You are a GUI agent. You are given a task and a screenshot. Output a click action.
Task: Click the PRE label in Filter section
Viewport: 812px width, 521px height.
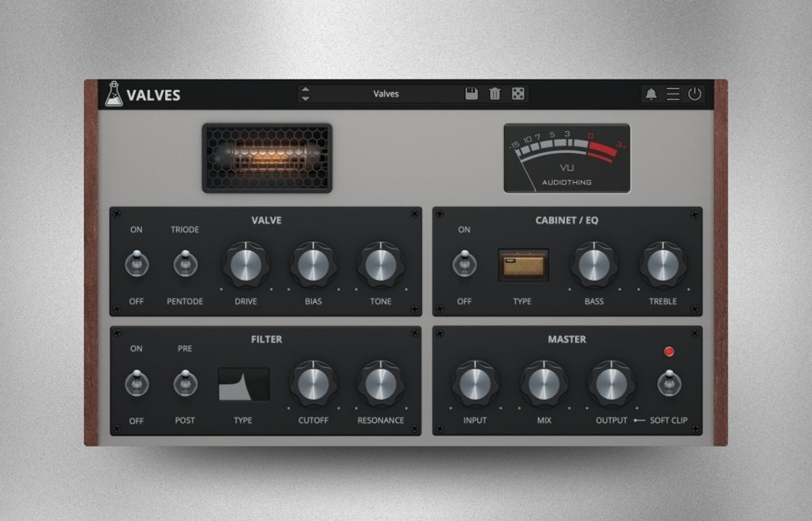click(x=185, y=348)
